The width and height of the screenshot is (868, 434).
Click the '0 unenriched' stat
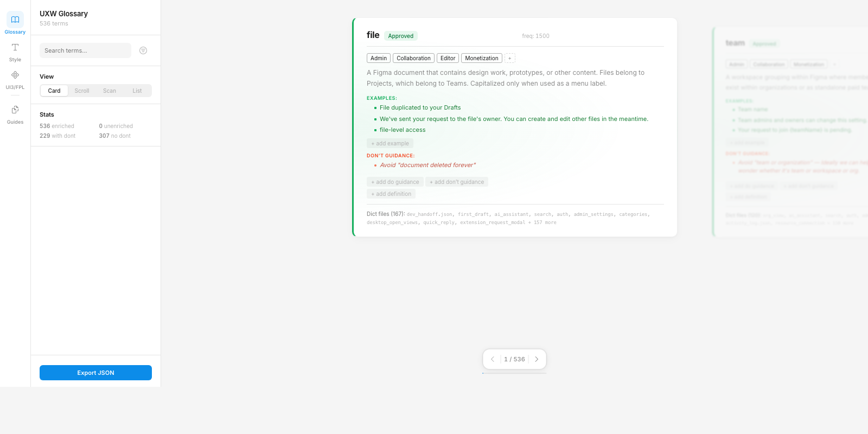point(116,126)
